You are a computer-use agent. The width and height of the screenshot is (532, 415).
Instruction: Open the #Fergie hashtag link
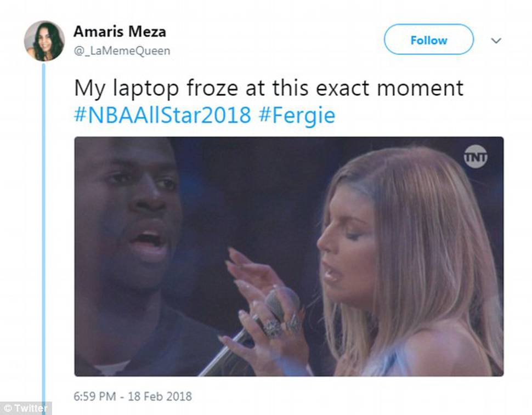297,116
